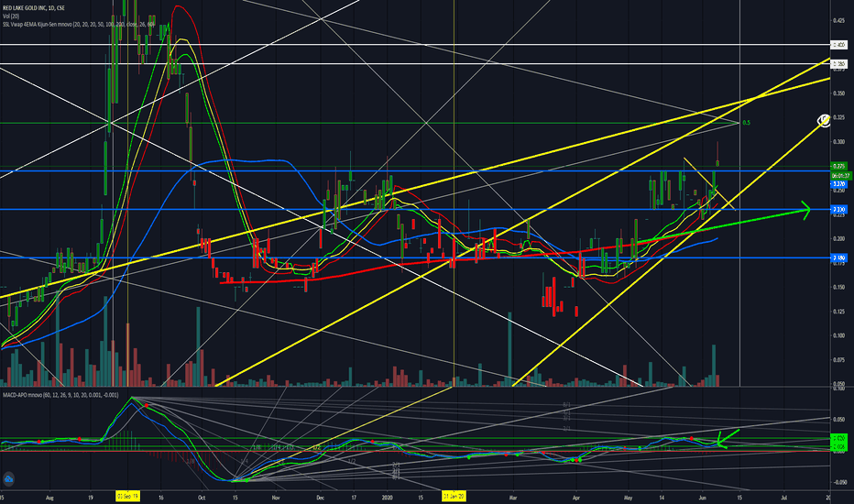
Task: Click the green 0.275 current price label
Action: (x=838, y=166)
